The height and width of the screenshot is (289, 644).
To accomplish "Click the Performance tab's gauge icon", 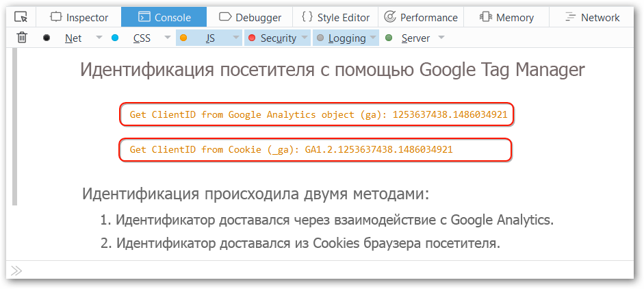I will pos(390,17).
